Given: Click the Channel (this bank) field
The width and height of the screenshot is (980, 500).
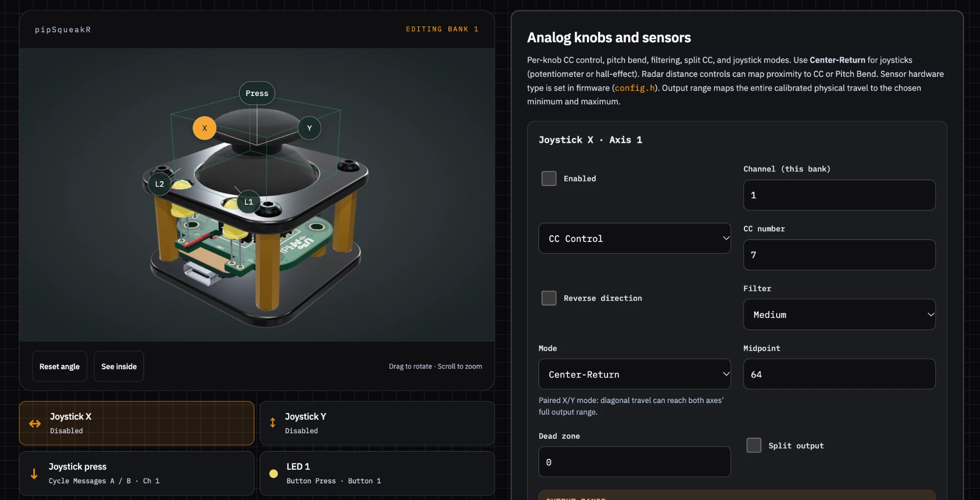Looking at the screenshot, I should click(839, 195).
